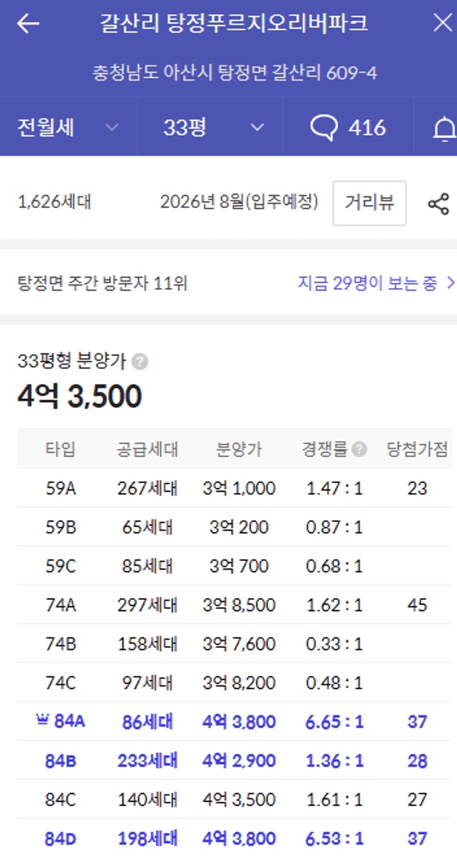Select the 59C type row

click(x=234, y=566)
